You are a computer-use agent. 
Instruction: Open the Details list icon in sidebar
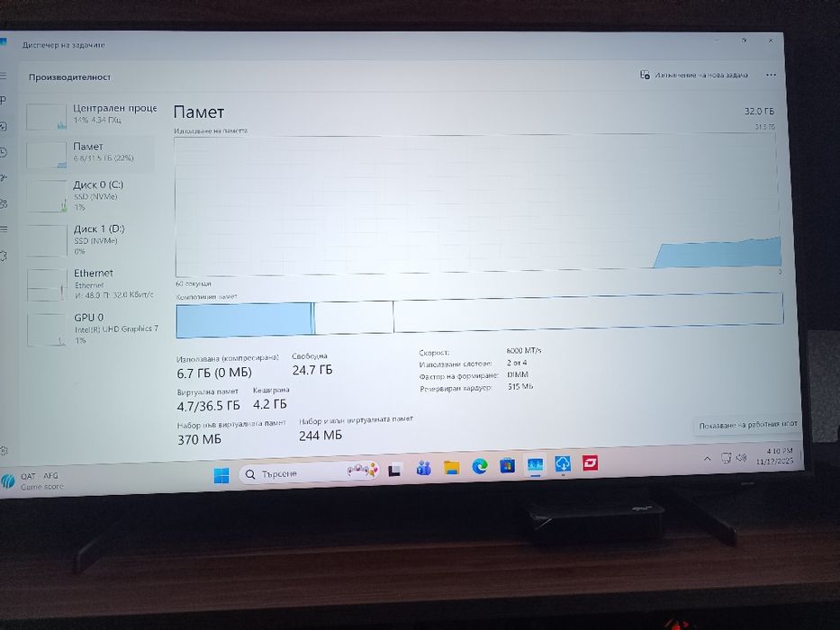pyautogui.click(x=4, y=229)
